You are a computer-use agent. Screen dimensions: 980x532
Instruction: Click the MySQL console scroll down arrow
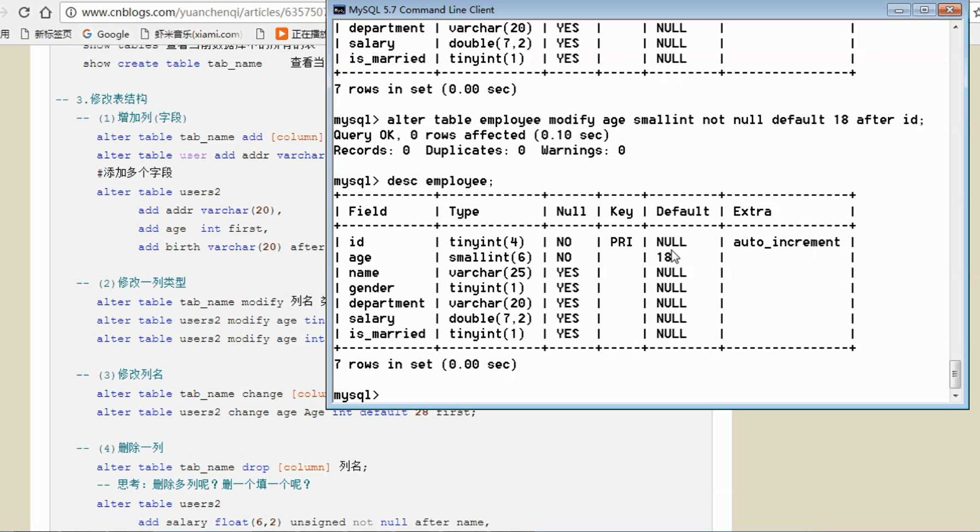point(955,396)
